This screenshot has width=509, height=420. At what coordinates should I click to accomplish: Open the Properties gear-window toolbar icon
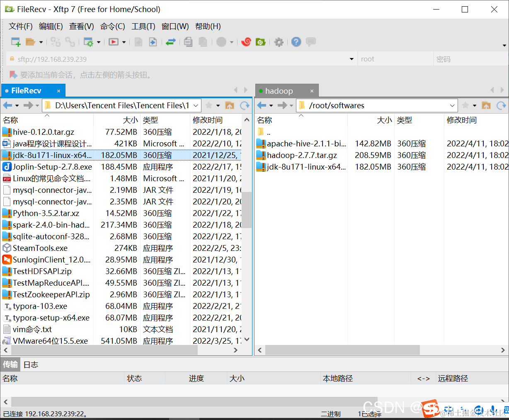pos(88,42)
